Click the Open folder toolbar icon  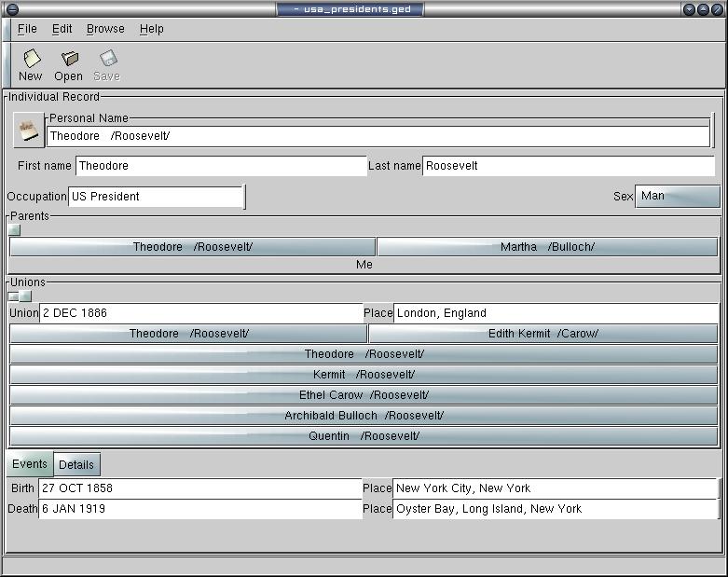coord(69,59)
